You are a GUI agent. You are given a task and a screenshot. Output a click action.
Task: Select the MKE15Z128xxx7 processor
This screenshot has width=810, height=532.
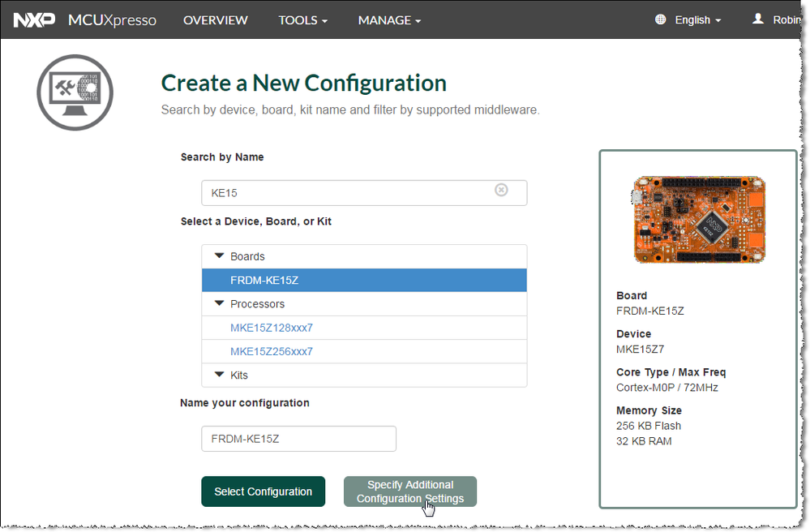tap(272, 328)
